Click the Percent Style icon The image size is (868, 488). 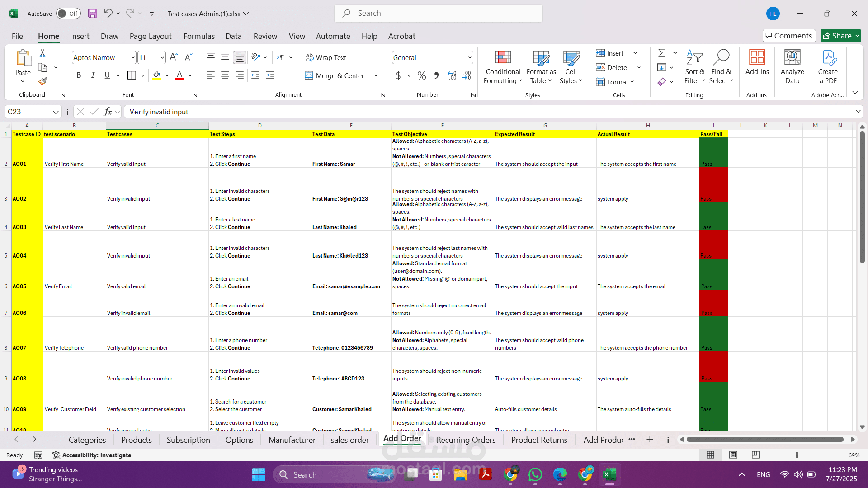(x=421, y=75)
